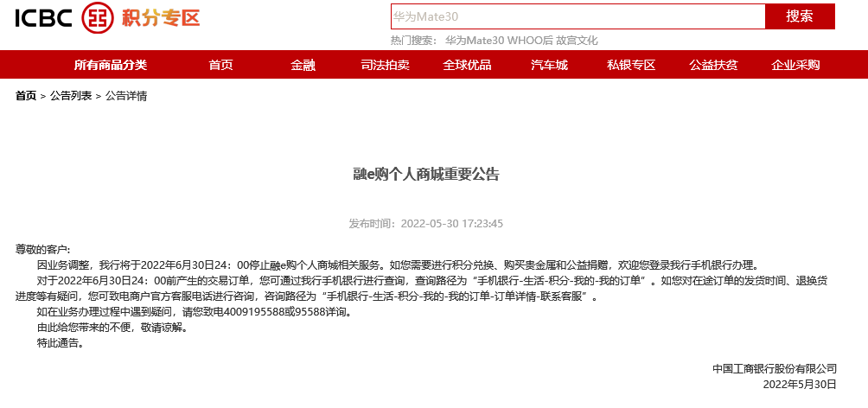Screen dimensions: 868x408
Task: Select hot search WHOO后 link
Action: tap(530, 41)
